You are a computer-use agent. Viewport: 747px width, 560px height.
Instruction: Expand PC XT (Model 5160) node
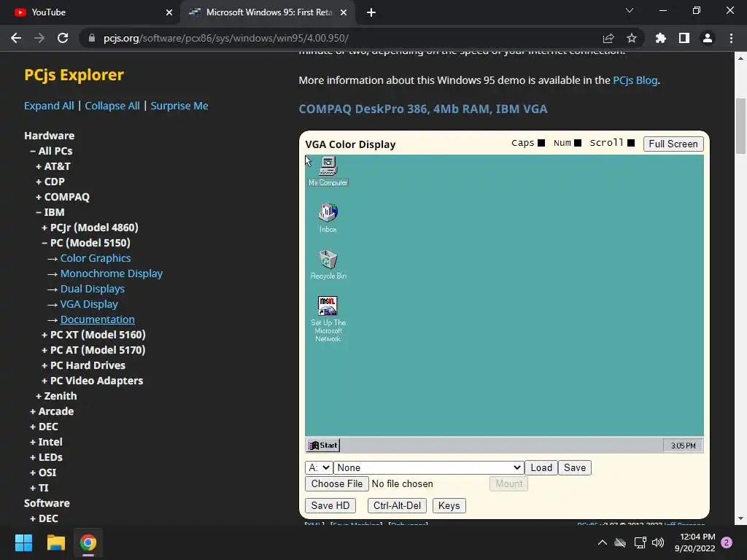[93, 335]
